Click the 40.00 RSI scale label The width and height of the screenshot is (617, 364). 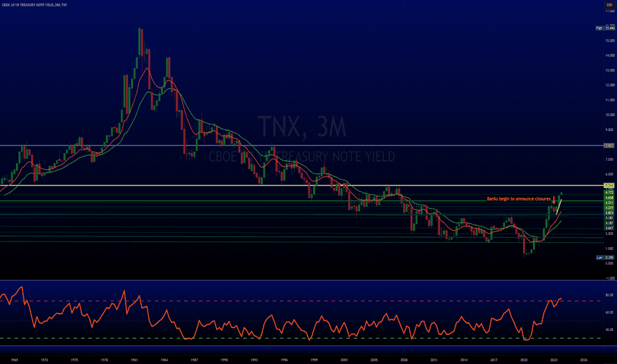click(x=610, y=330)
